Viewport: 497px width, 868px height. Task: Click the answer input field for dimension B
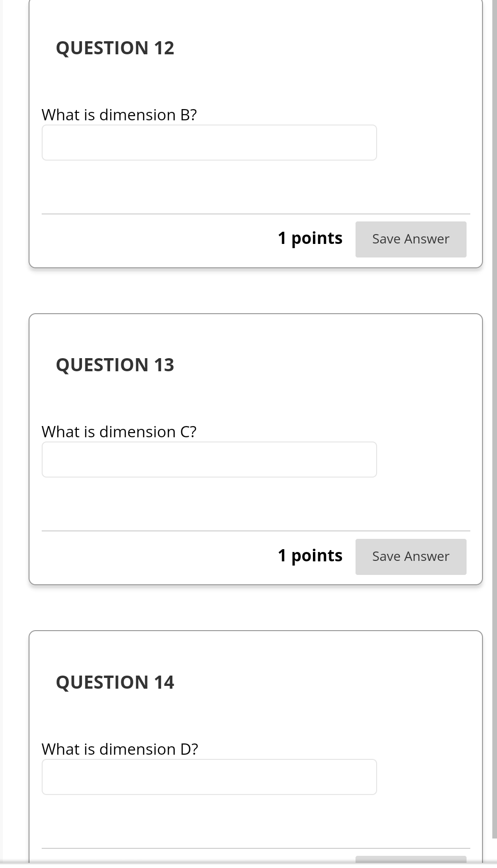click(209, 142)
